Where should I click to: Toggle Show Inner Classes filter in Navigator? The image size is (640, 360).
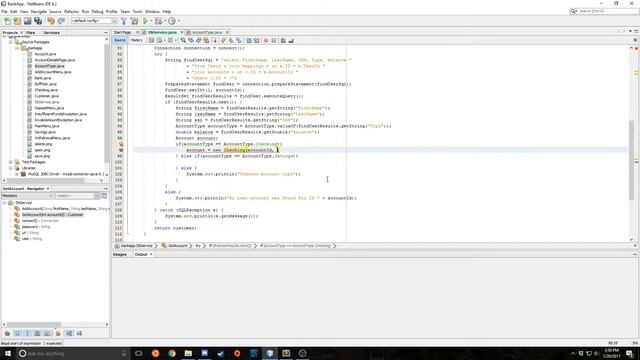47,333
